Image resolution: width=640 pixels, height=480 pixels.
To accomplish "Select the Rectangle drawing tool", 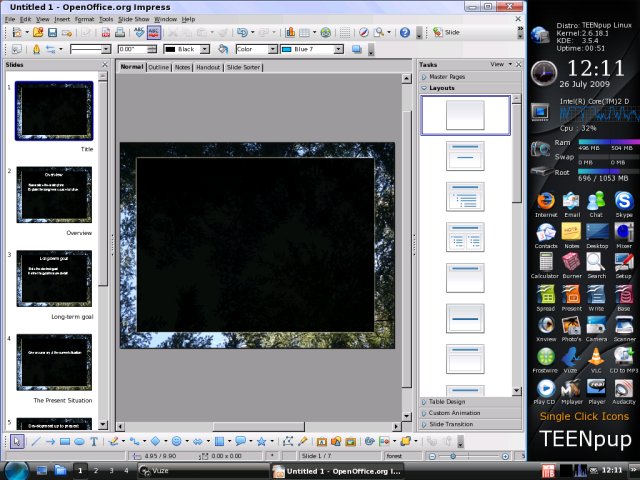I will pos(64,441).
